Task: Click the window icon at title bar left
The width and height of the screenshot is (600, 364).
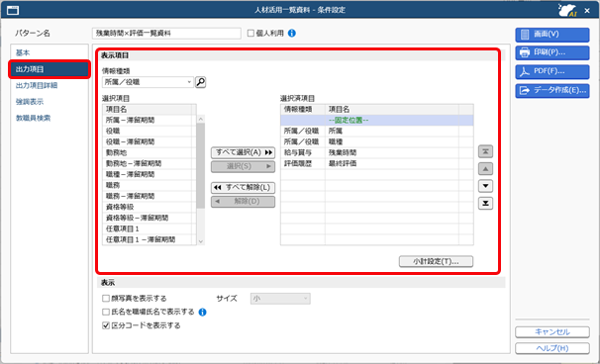Action: tap(13, 10)
